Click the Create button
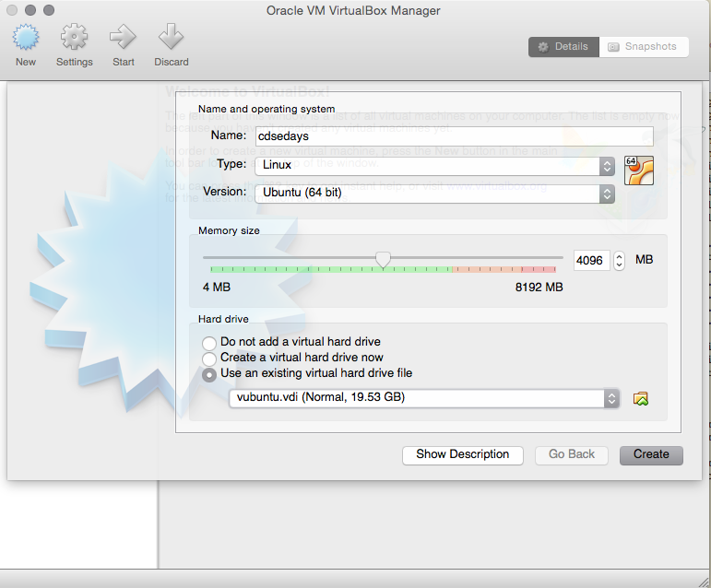711x588 pixels. click(x=651, y=454)
